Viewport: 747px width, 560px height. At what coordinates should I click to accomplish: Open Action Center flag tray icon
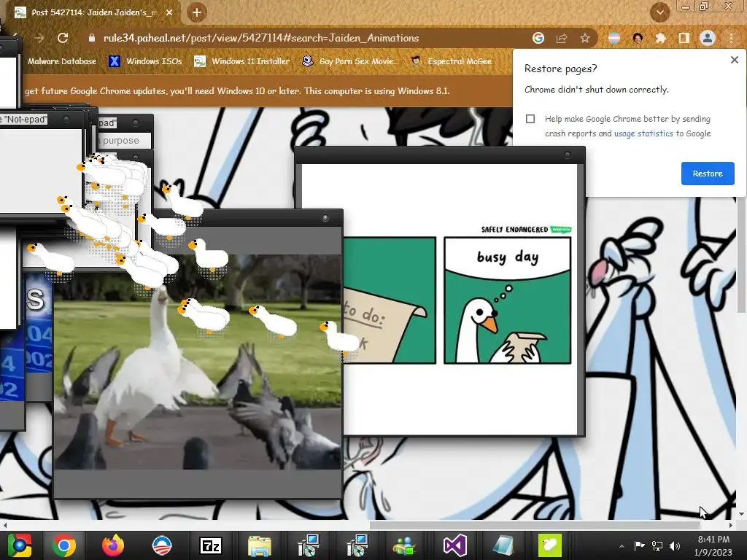click(x=639, y=545)
